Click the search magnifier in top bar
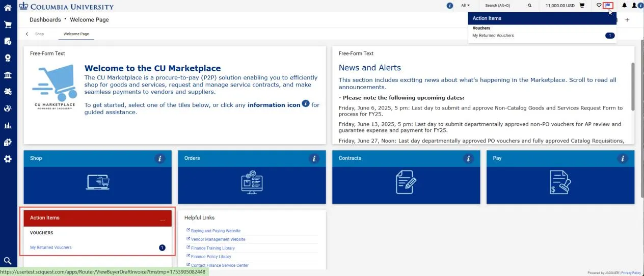 click(x=530, y=6)
